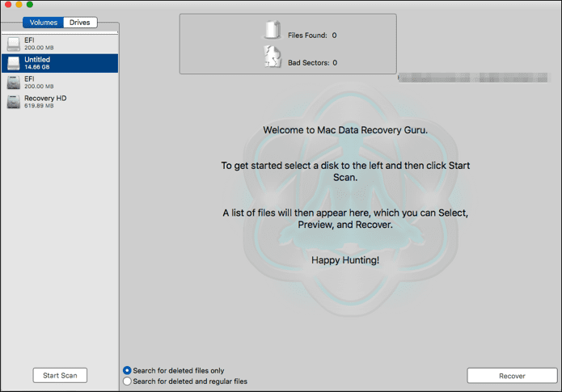Click the Recover button
The width and height of the screenshot is (562, 392).
tap(512, 376)
